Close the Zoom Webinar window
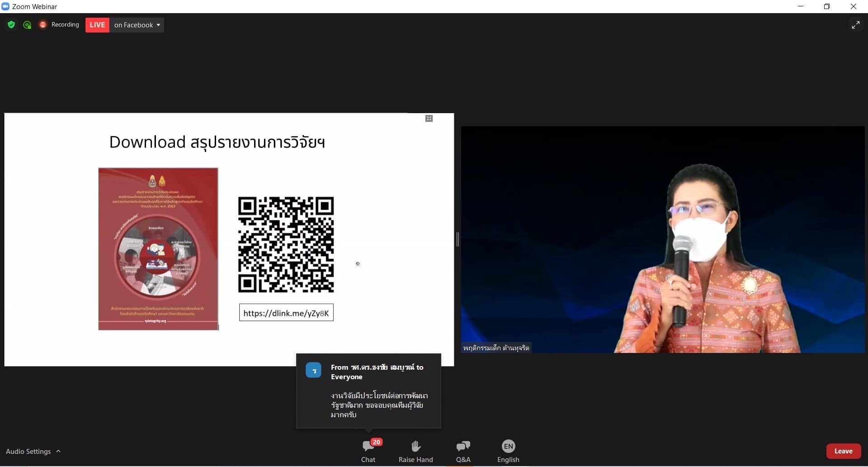 click(854, 6)
